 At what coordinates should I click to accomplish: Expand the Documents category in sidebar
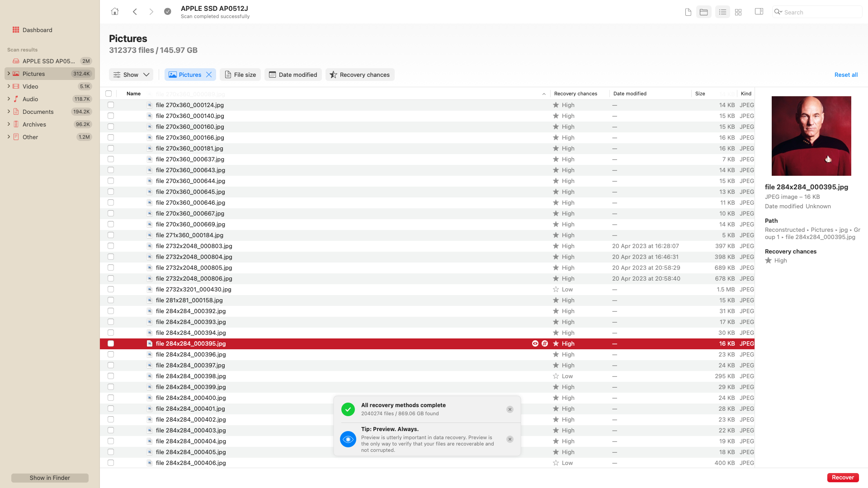click(9, 112)
